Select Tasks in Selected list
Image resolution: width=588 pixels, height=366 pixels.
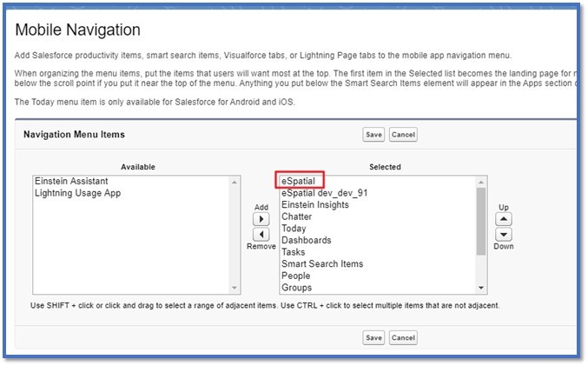pyautogui.click(x=294, y=252)
